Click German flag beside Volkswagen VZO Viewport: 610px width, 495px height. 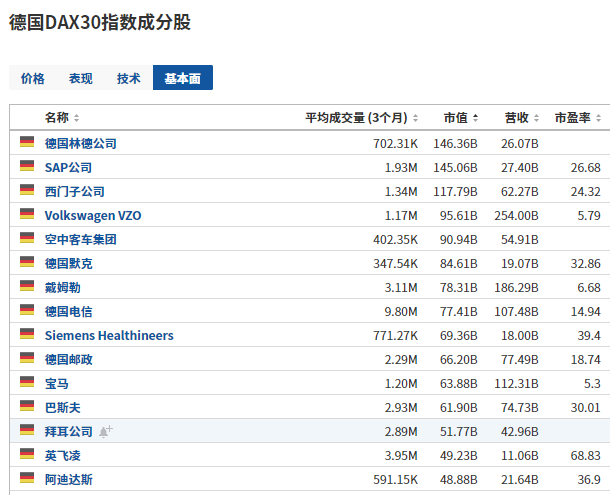click(x=27, y=214)
